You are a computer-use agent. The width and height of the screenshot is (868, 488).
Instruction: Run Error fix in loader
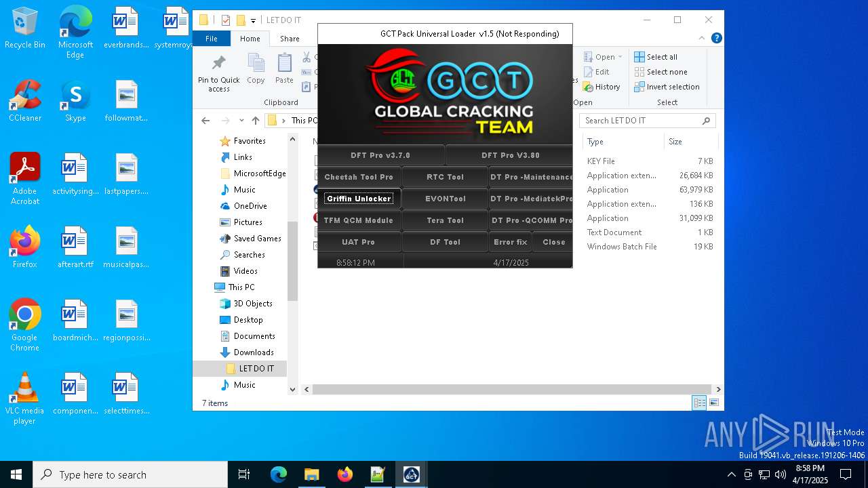tap(510, 242)
